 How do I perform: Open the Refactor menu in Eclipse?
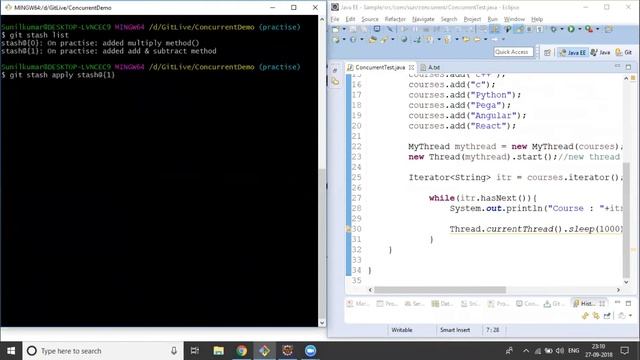pos(395,19)
